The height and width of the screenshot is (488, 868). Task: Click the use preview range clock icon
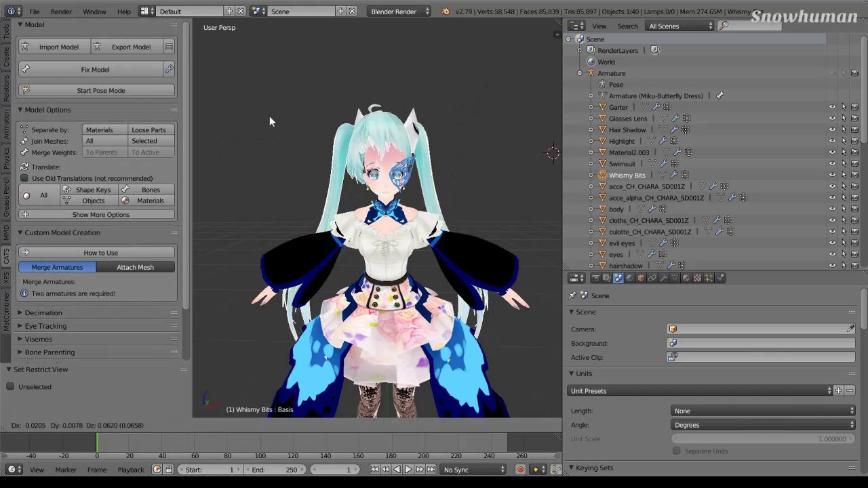click(157, 470)
